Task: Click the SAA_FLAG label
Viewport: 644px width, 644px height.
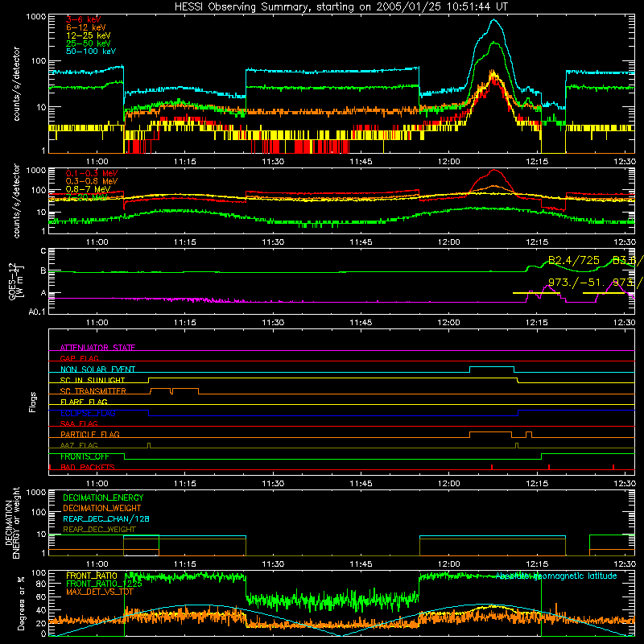Action: coord(79,423)
